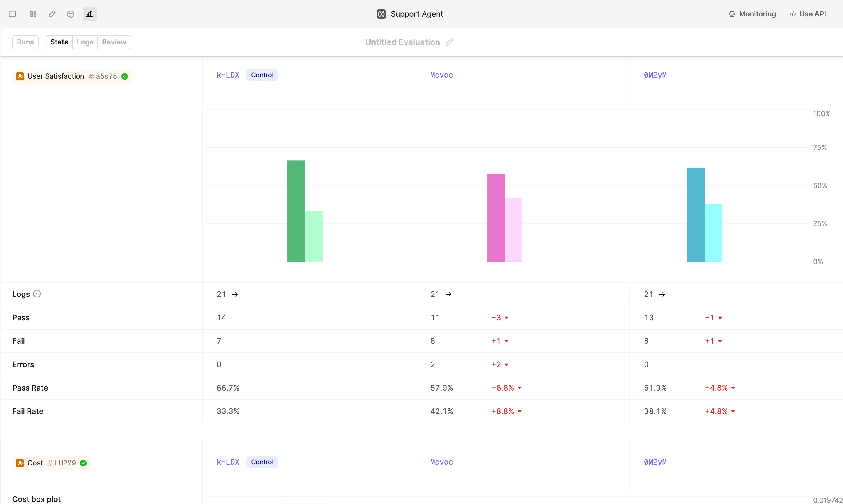Open the kHLDX run link in User Satisfaction
This screenshot has height=504, width=843.
click(x=228, y=75)
